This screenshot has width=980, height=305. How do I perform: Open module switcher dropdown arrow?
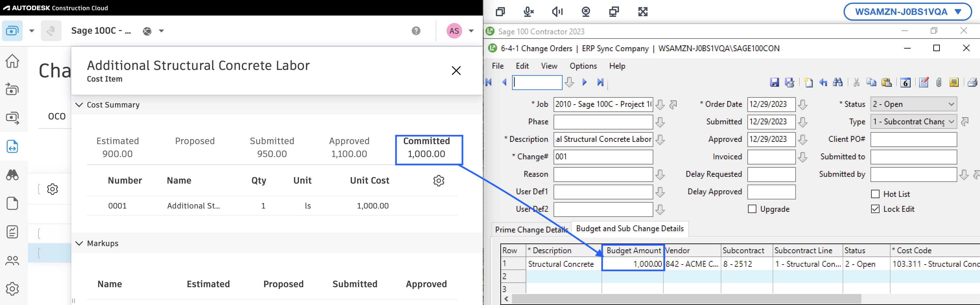32,31
